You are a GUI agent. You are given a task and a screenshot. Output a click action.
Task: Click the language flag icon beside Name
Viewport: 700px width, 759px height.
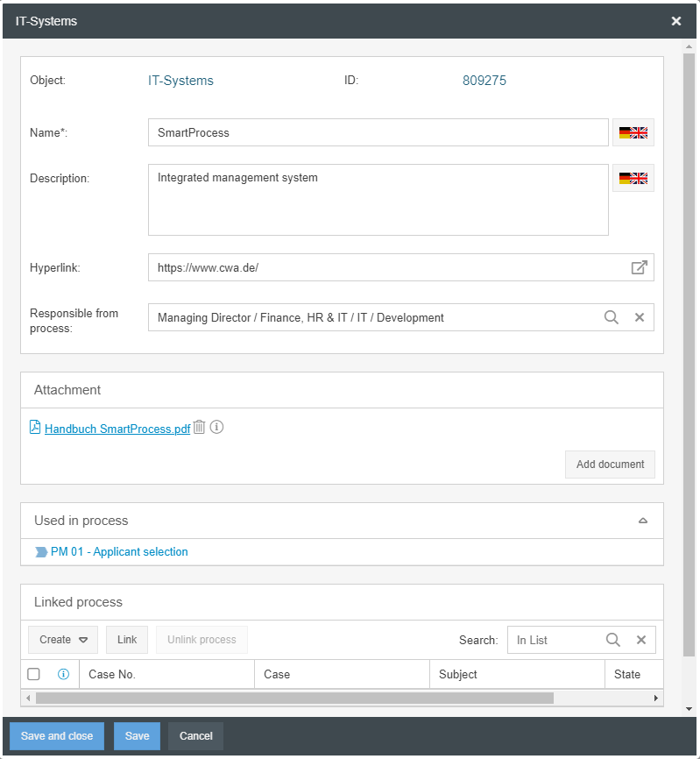point(633,133)
